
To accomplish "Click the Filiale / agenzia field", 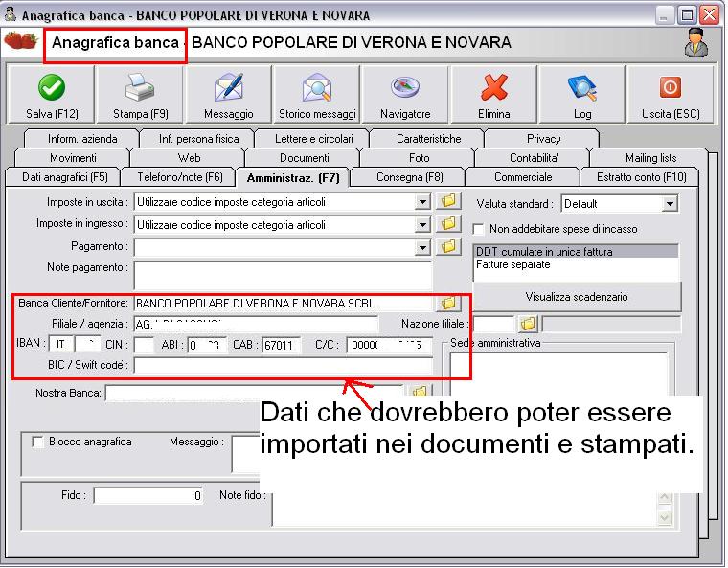I will point(257,324).
